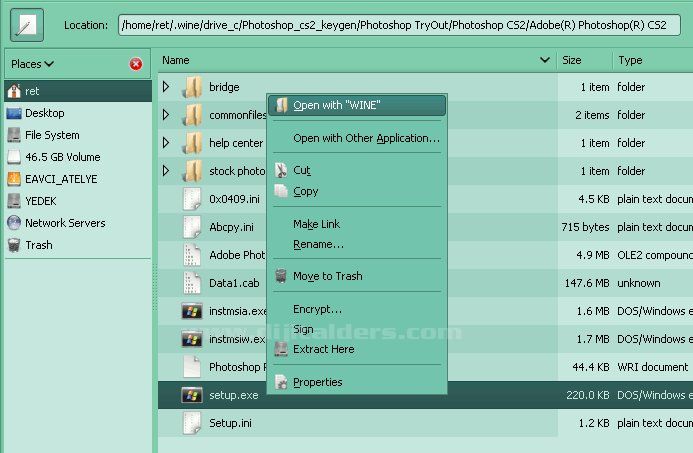This screenshot has width=693, height=453.
Task: Choose Extract Here
Action: point(357,349)
